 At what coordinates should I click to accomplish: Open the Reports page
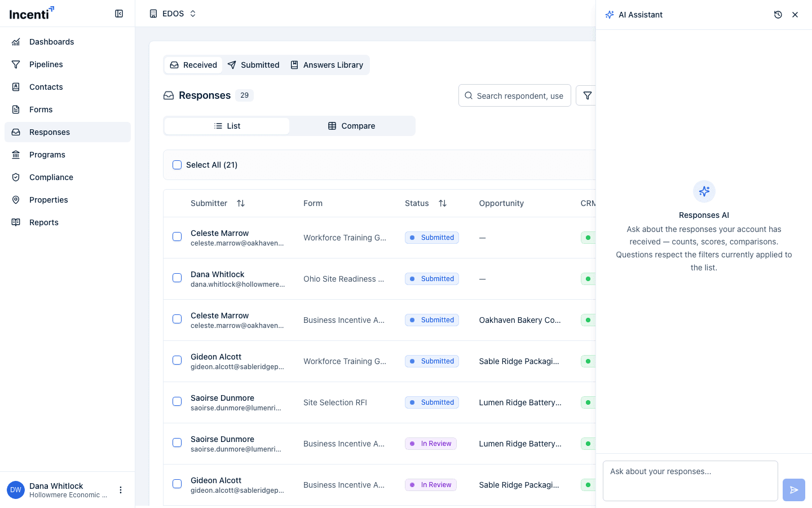click(x=68, y=222)
